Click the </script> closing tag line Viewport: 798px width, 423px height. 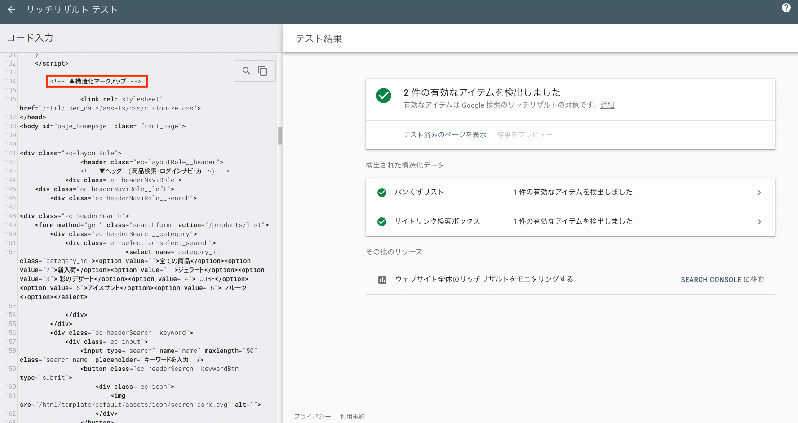[x=51, y=64]
